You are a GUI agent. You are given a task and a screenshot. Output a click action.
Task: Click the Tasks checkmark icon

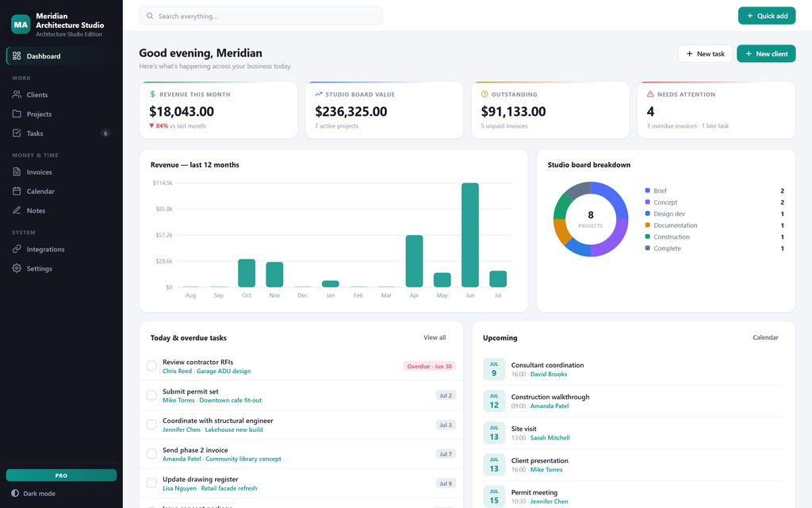17,133
